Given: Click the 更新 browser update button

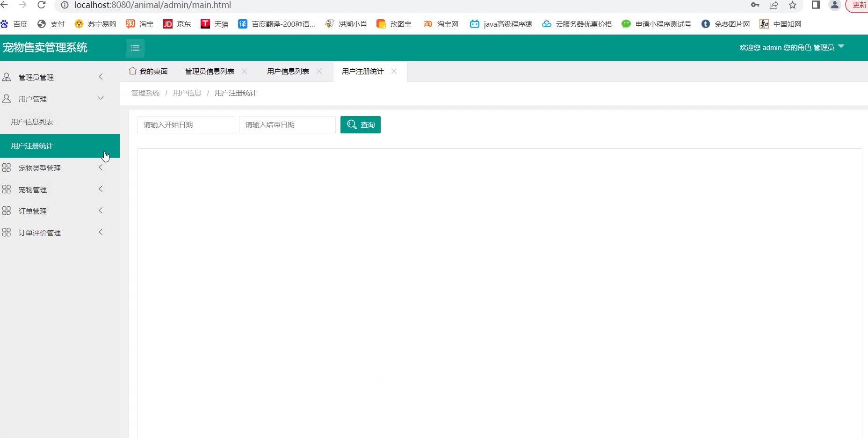Looking at the screenshot, I should point(858,5).
